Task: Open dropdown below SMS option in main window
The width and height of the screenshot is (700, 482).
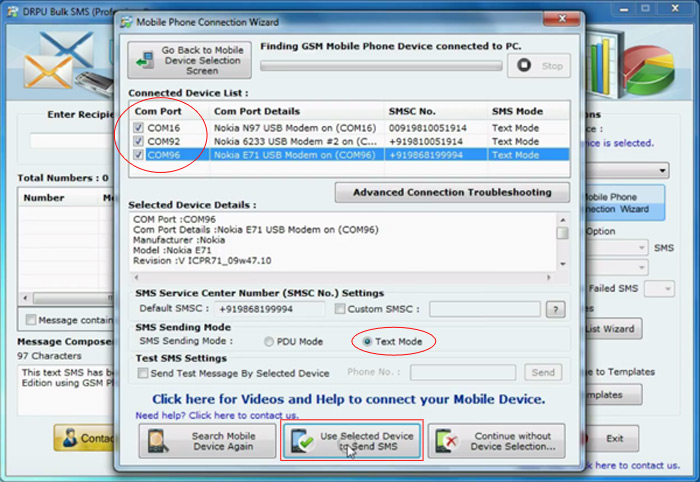Action: point(642,268)
